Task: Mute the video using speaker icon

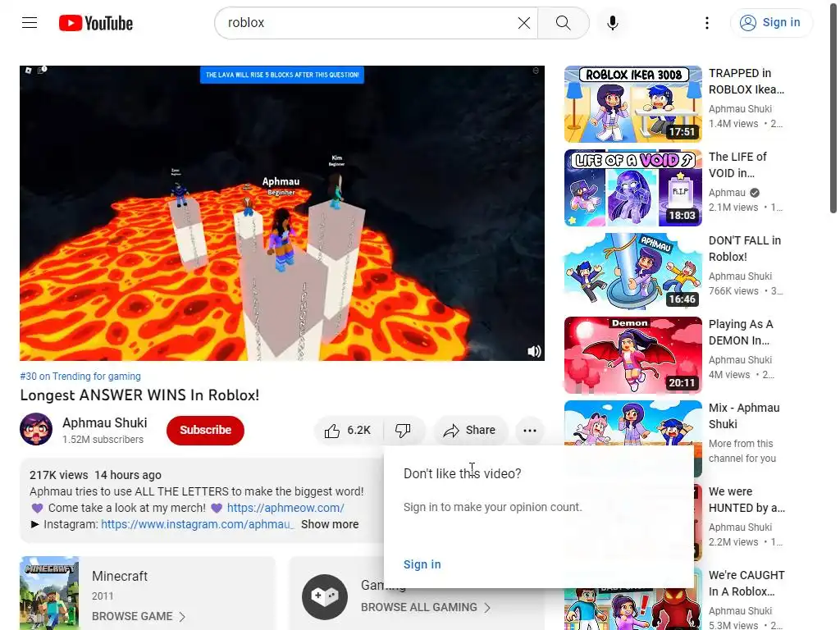Action: point(534,351)
